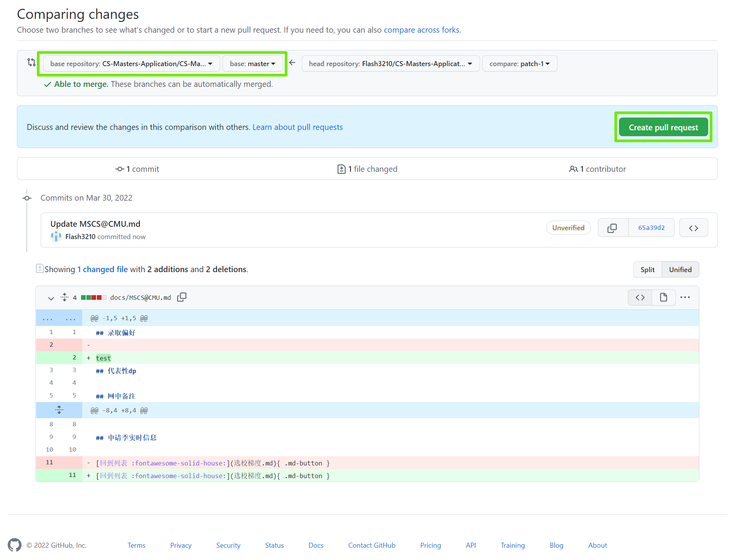This screenshot has width=737, height=560.
Task: Open the 1 file changed tab
Action: [367, 169]
